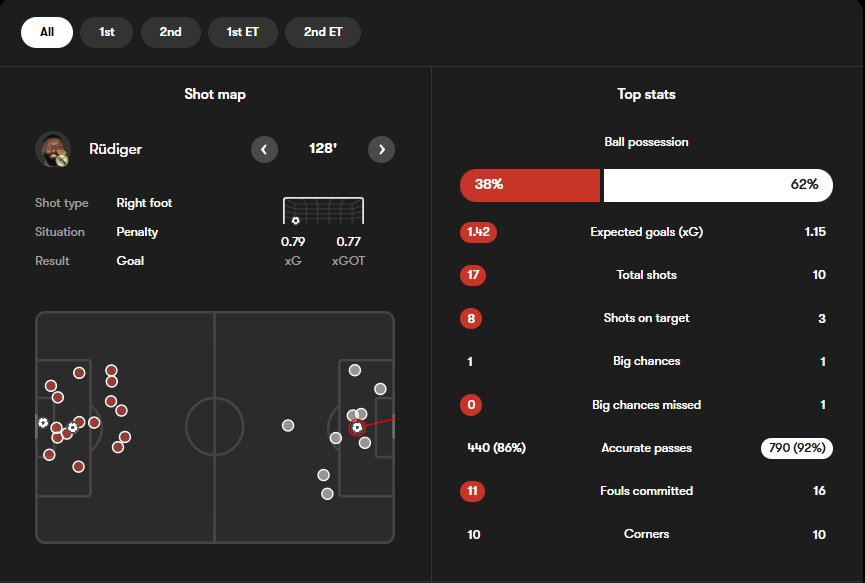Click the 790 (92%) accurate passes badge

click(x=797, y=448)
